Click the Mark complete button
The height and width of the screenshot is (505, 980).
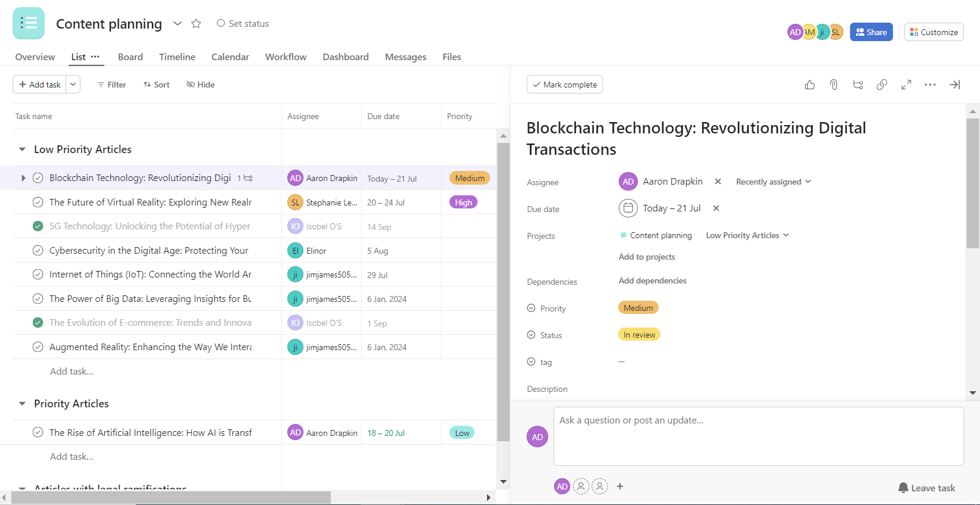565,85
